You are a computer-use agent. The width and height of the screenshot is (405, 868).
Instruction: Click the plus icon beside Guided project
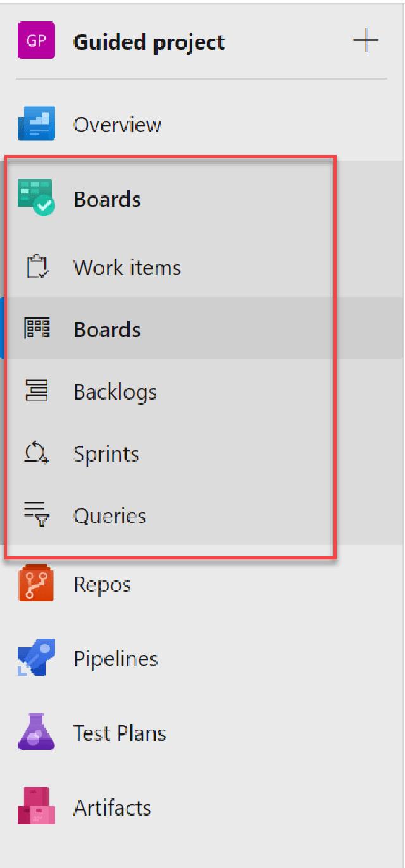point(365,42)
